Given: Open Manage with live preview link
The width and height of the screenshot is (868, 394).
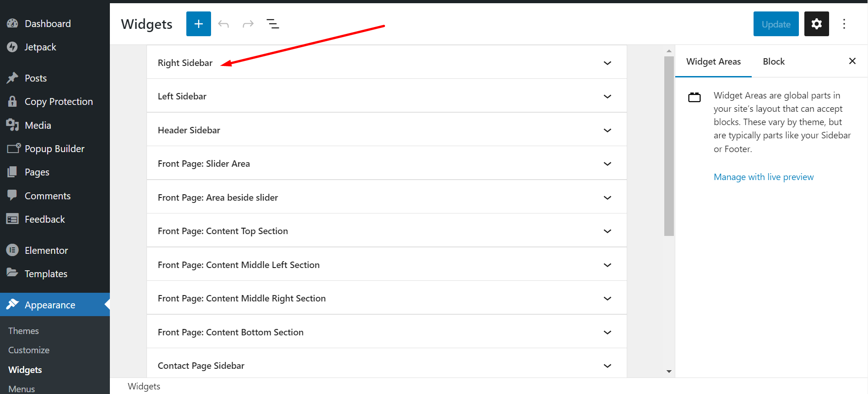Looking at the screenshot, I should pos(763,177).
